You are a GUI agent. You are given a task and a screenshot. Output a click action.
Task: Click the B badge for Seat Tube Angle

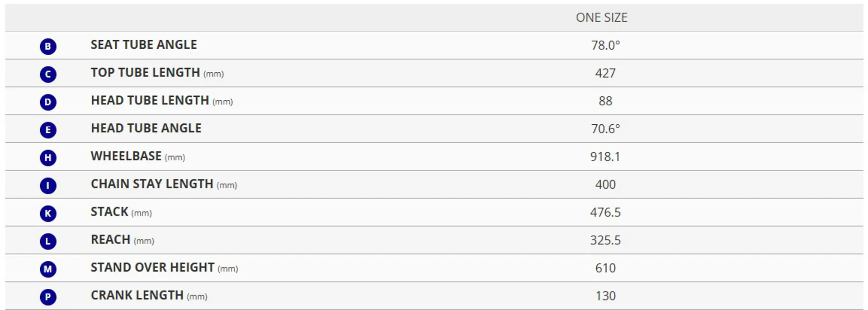tap(48, 46)
